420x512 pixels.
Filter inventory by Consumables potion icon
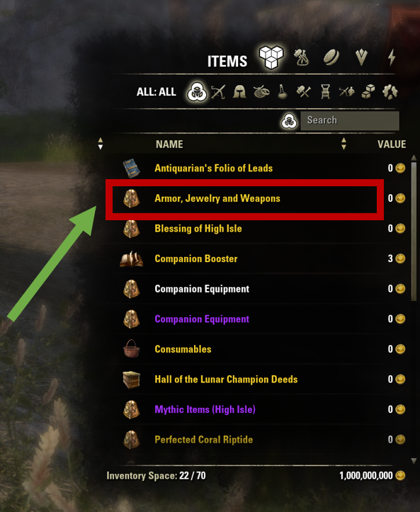coord(282,92)
